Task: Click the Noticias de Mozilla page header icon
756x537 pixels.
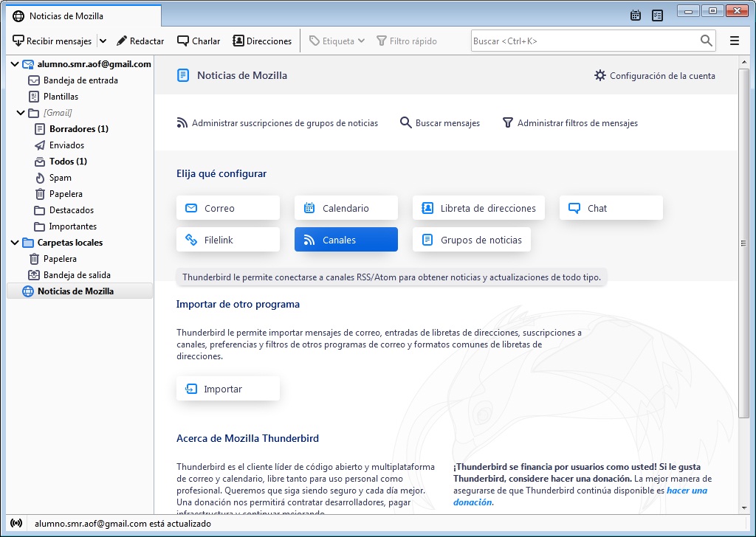Action: pyautogui.click(x=183, y=75)
